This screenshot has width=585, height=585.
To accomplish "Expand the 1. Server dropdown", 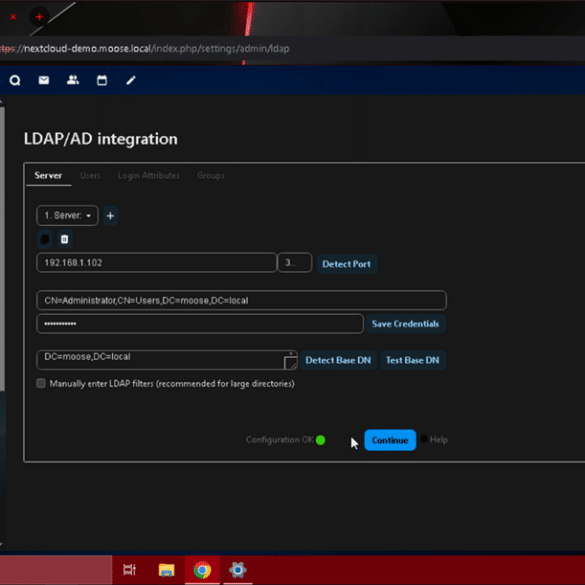I will coord(68,216).
